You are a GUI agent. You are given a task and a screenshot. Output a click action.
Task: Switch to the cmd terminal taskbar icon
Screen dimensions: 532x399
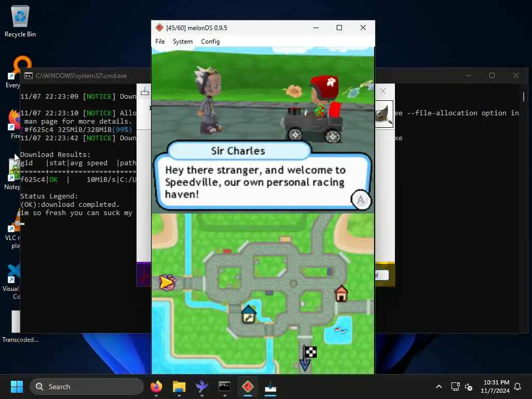pos(224,387)
